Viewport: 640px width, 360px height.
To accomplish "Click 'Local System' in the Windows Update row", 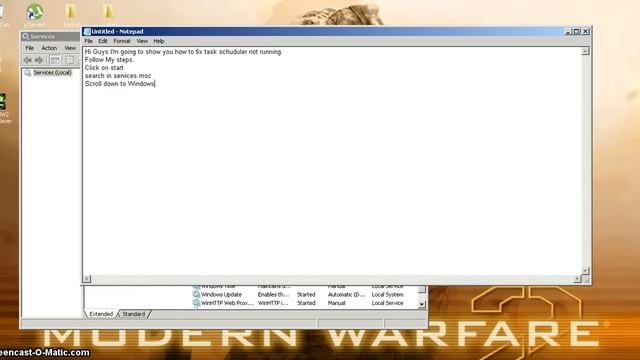I will point(387,295).
